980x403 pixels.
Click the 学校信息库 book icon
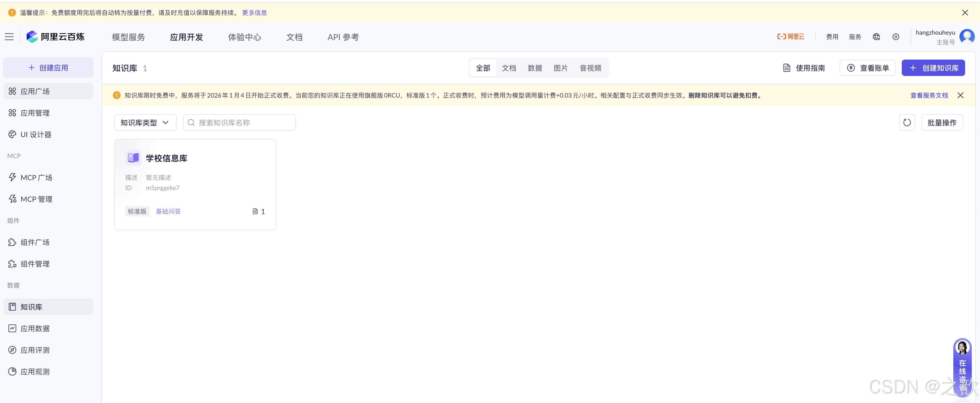[133, 158]
